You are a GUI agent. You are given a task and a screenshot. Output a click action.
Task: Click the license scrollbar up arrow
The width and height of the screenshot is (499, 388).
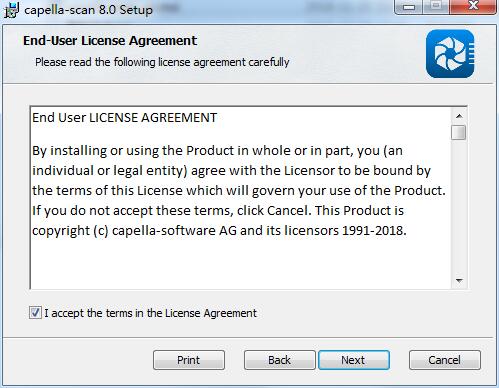tap(459, 116)
